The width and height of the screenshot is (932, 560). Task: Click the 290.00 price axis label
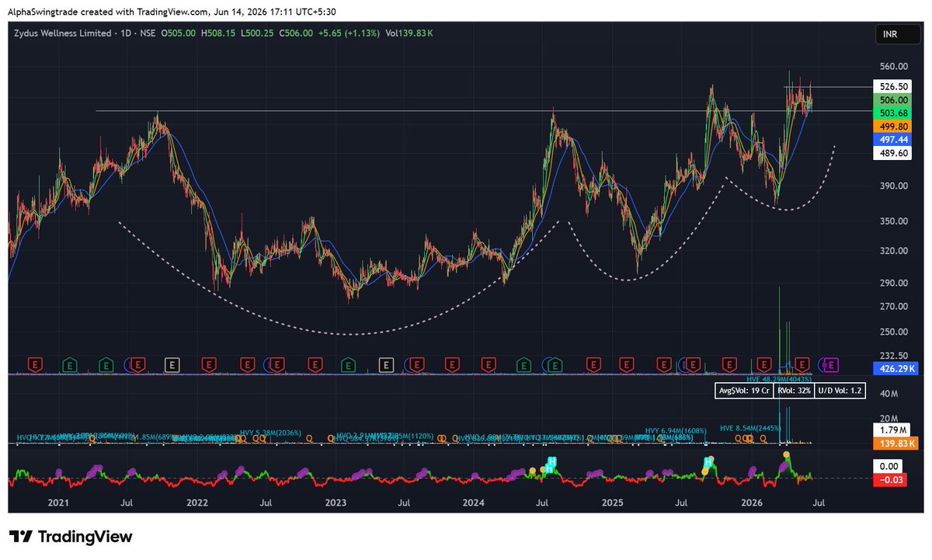click(x=893, y=283)
